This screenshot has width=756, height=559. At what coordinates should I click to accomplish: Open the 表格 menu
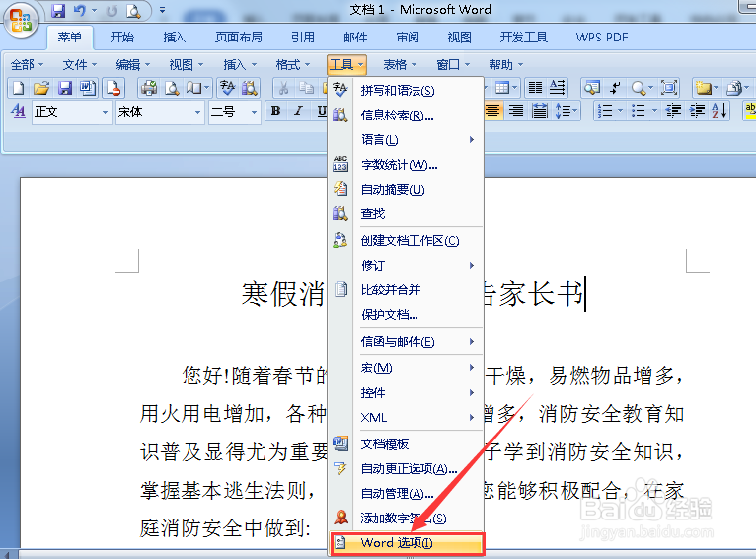pos(400,64)
